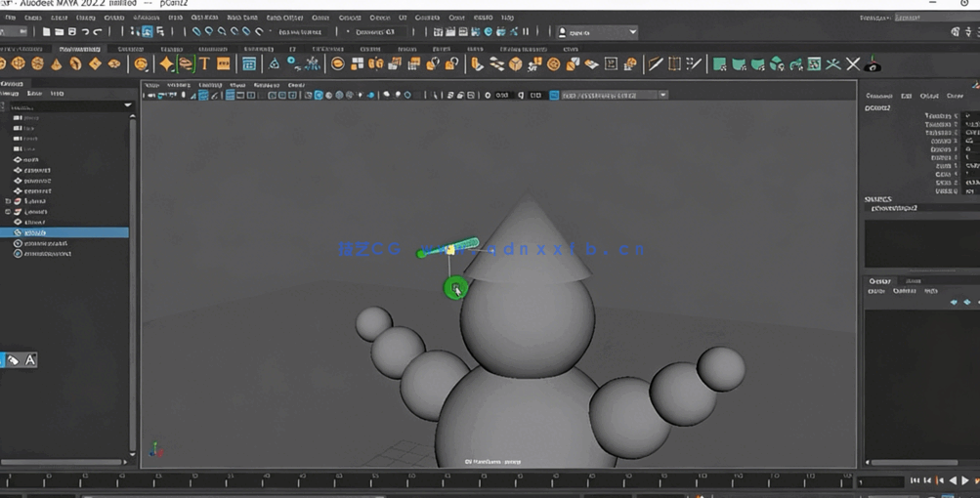Click the polygon cylinder icon on the shelf
Image resolution: width=980 pixels, height=498 pixels.
[37, 63]
